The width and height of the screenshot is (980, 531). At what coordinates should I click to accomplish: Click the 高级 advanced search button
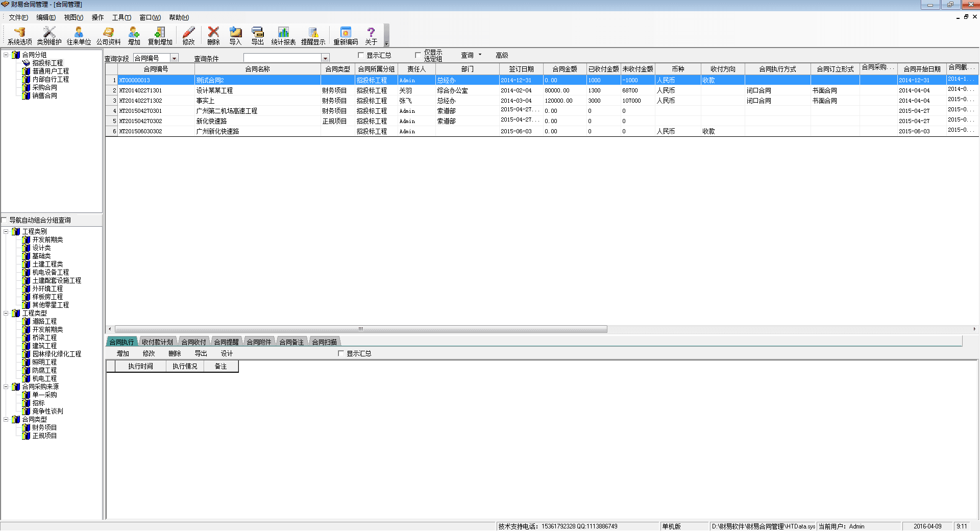[x=502, y=55]
